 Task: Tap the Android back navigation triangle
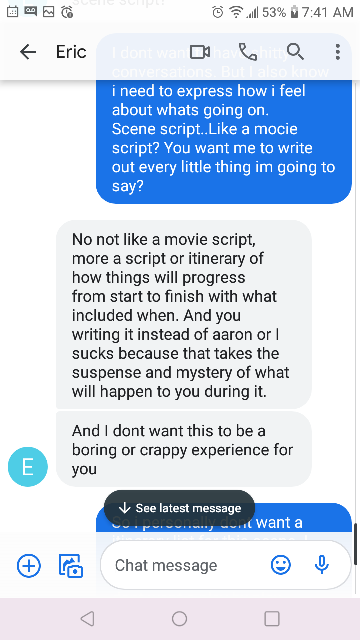point(87,619)
